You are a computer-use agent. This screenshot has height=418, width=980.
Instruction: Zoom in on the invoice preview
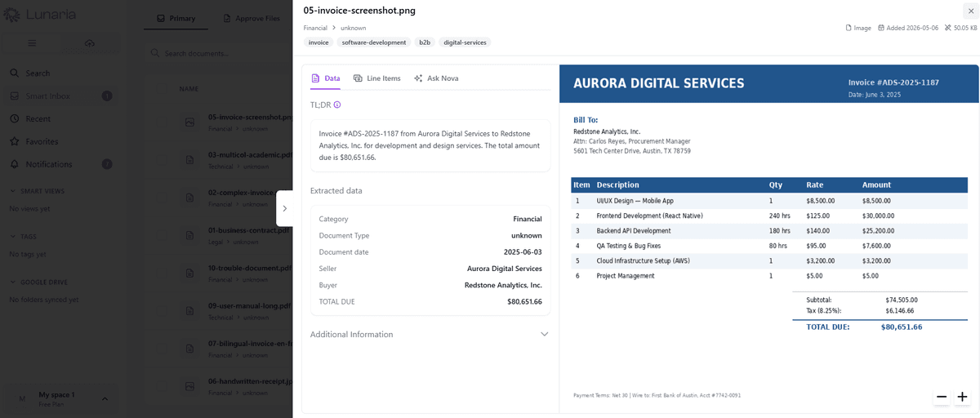point(962,397)
